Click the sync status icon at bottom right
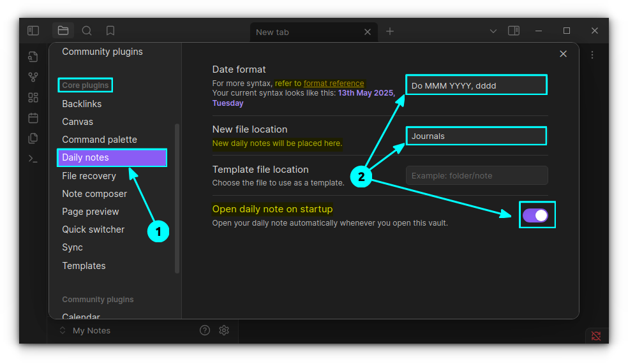The width and height of the screenshot is (628, 364). [596, 335]
